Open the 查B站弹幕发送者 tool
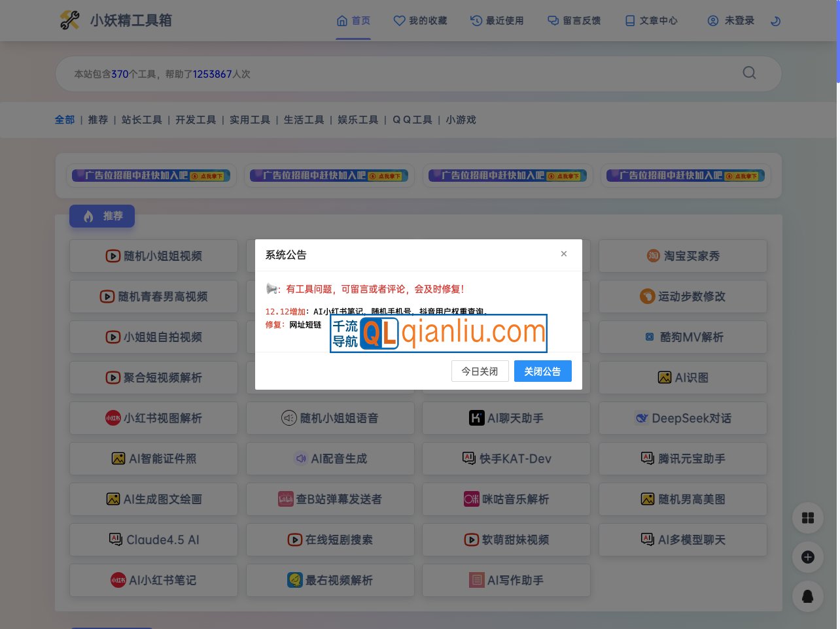Image resolution: width=840 pixels, height=629 pixels. coord(330,499)
